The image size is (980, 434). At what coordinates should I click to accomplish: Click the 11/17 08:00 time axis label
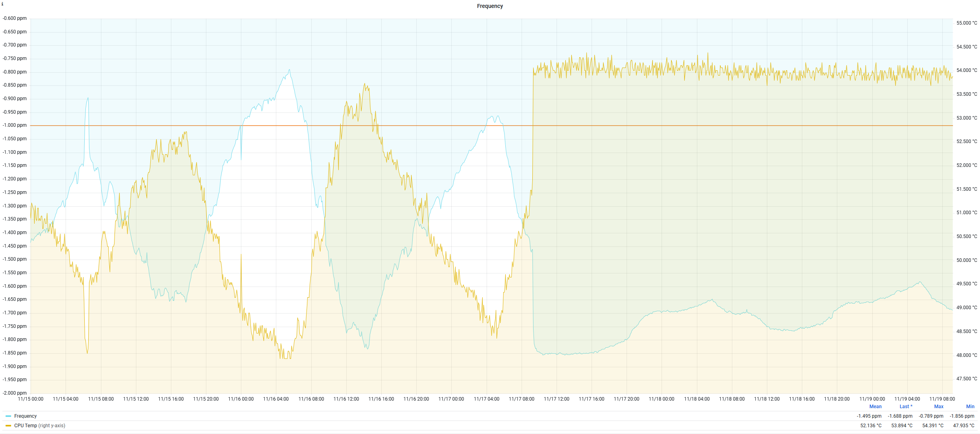pos(521,399)
